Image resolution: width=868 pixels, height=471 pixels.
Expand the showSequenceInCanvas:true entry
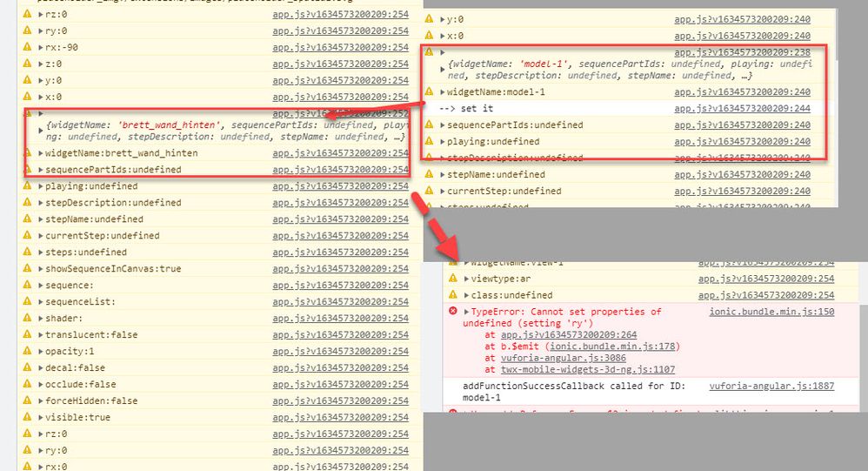pos(40,269)
